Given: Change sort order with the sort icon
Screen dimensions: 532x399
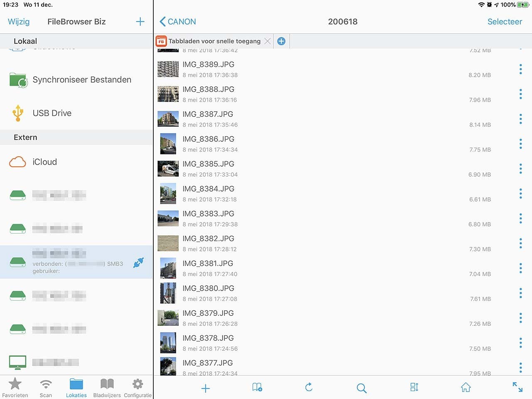Looking at the screenshot, I should pyautogui.click(x=414, y=387).
